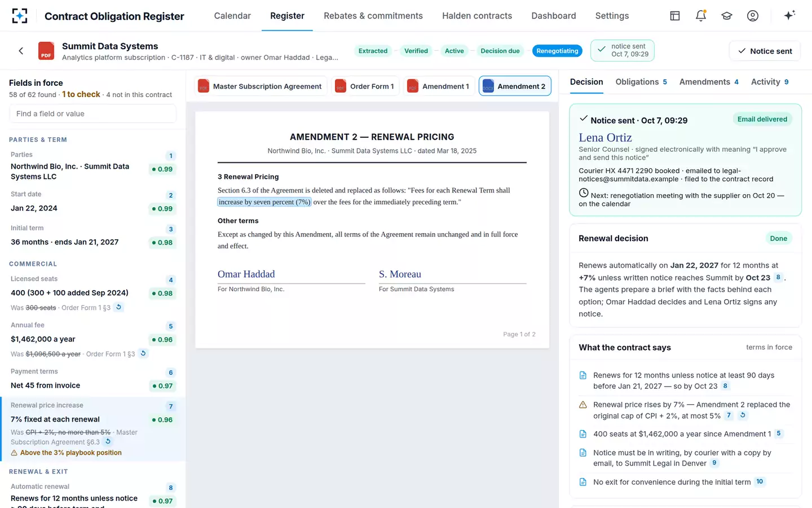
Task: Select the Annual fee field $1,462,000 a year
Action: (x=93, y=339)
